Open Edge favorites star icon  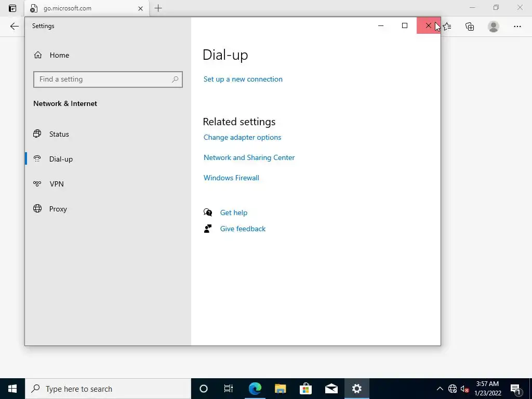pos(447,26)
